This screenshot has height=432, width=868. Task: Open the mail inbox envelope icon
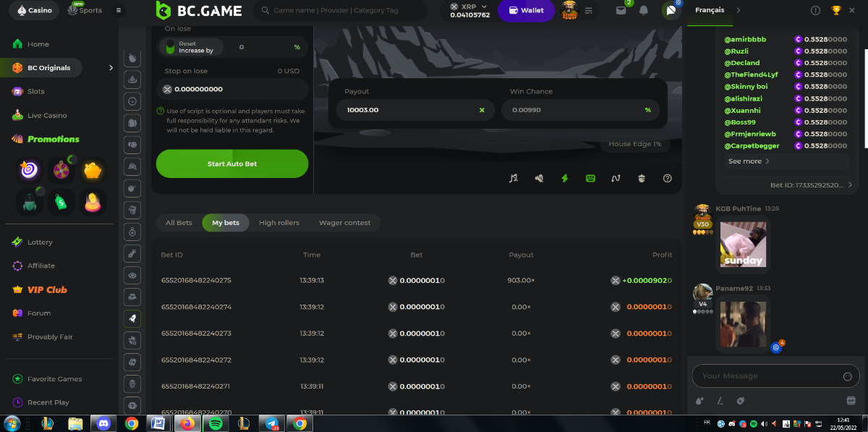coord(621,11)
